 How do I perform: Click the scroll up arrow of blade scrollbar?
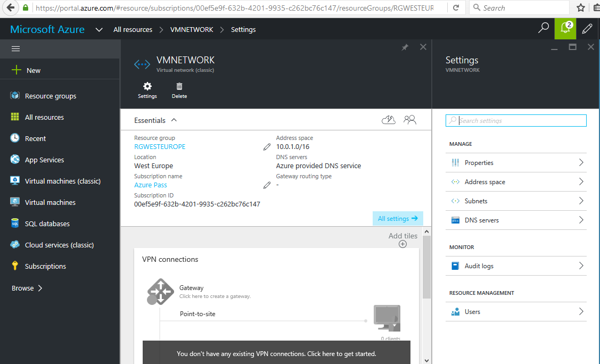pyautogui.click(x=426, y=231)
